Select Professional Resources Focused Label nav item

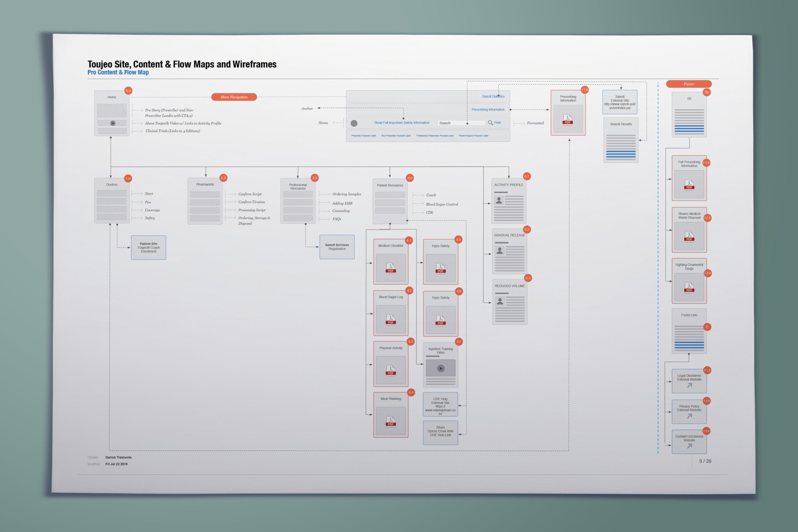(435, 136)
